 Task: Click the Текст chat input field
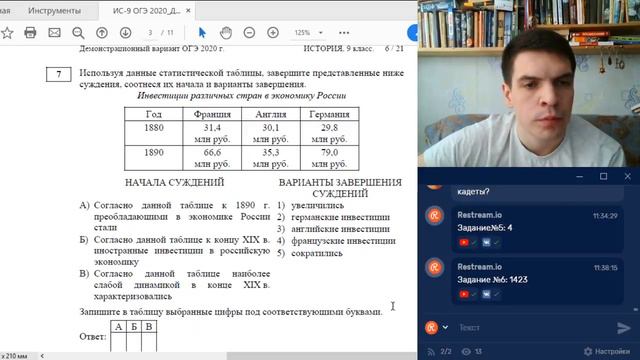click(x=533, y=328)
